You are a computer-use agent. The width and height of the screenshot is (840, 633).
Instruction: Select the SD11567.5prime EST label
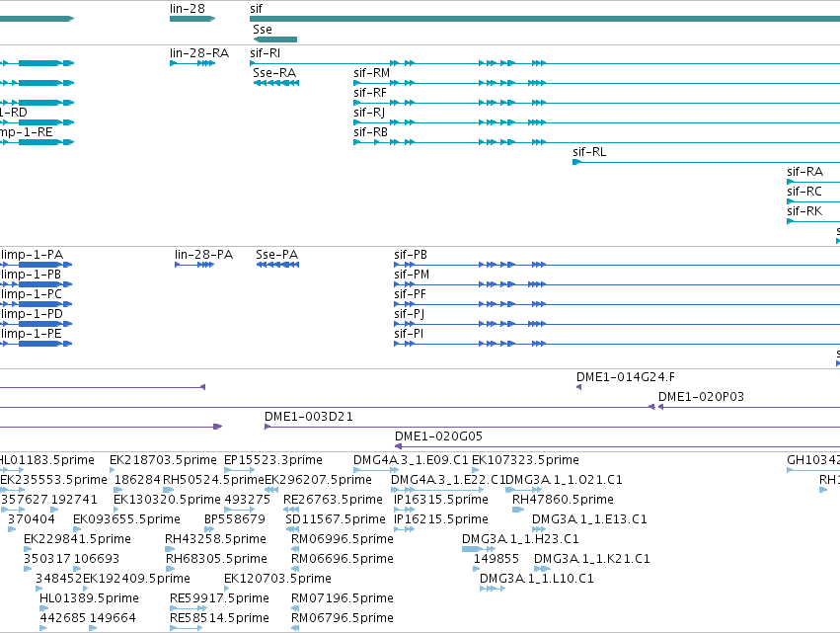tap(336, 519)
